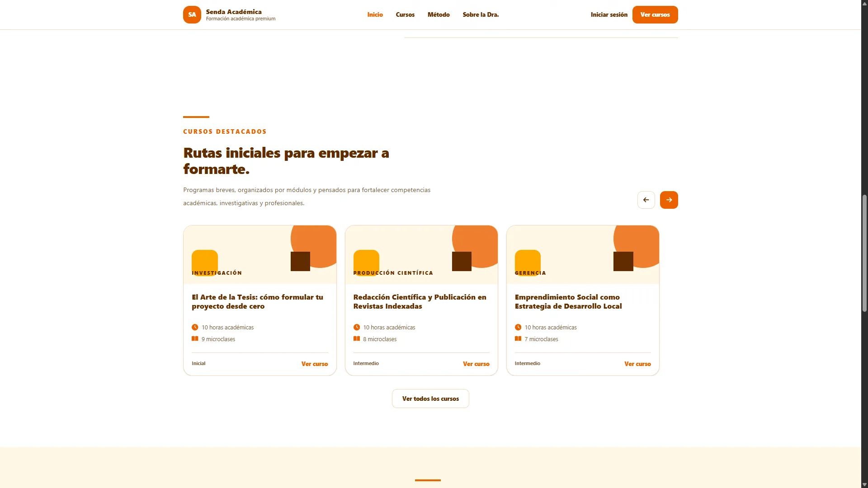Click CURSOS DESTACADOS section label
This screenshot has width=868, height=488.
pyautogui.click(x=225, y=131)
